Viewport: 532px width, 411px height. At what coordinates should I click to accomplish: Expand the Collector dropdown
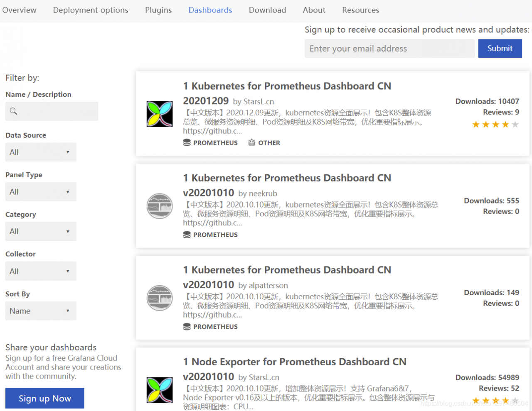pos(41,271)
